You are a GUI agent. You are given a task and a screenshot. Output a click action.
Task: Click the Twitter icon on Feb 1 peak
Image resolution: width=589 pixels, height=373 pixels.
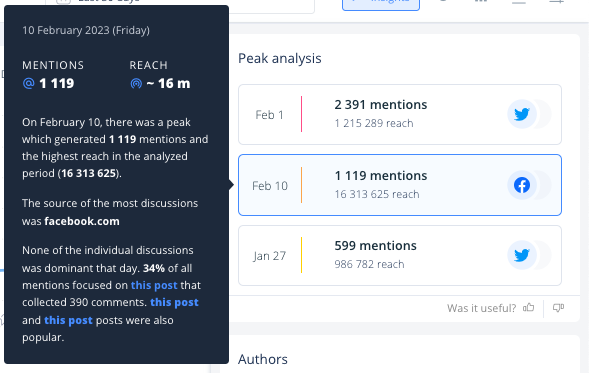(x=522, y=114)
